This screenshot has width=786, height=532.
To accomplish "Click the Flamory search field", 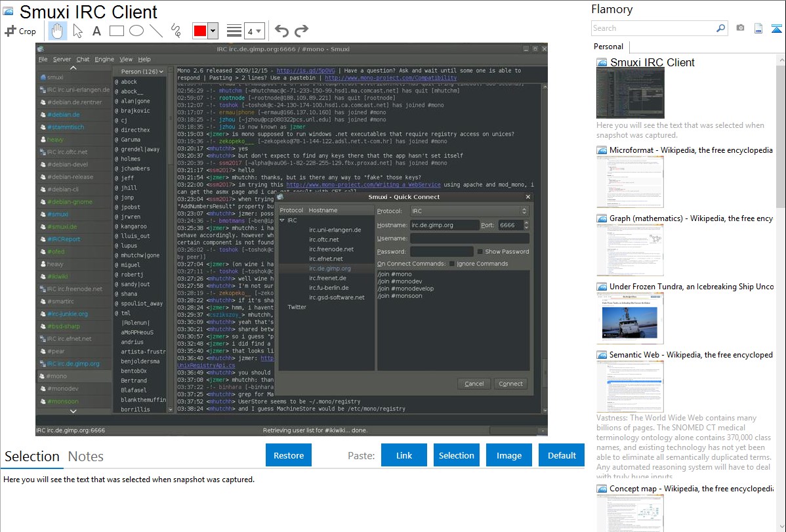I will point(653,28).
